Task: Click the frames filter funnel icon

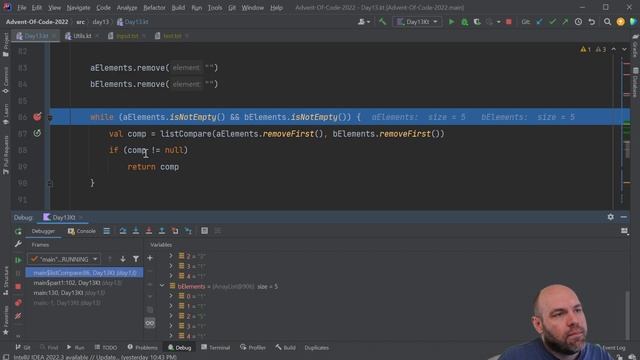Action: click(x=136, y=259)
